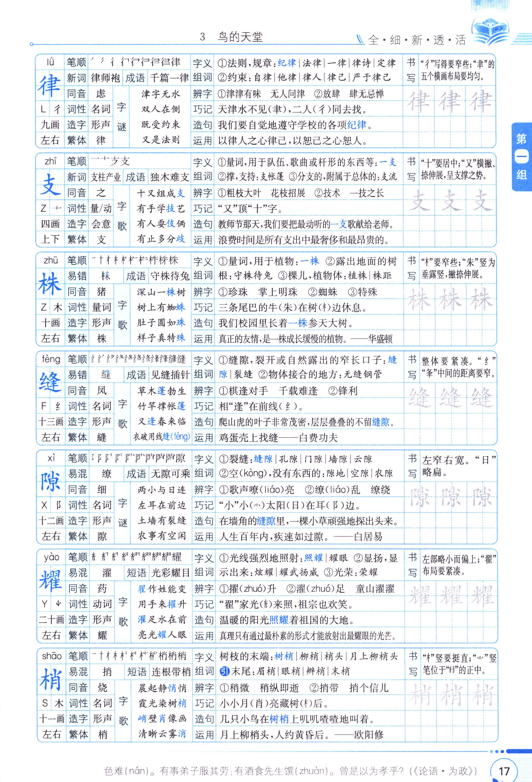Click the large blue character 梢
This screenshot has width=532, height=782.
[51, 679]
